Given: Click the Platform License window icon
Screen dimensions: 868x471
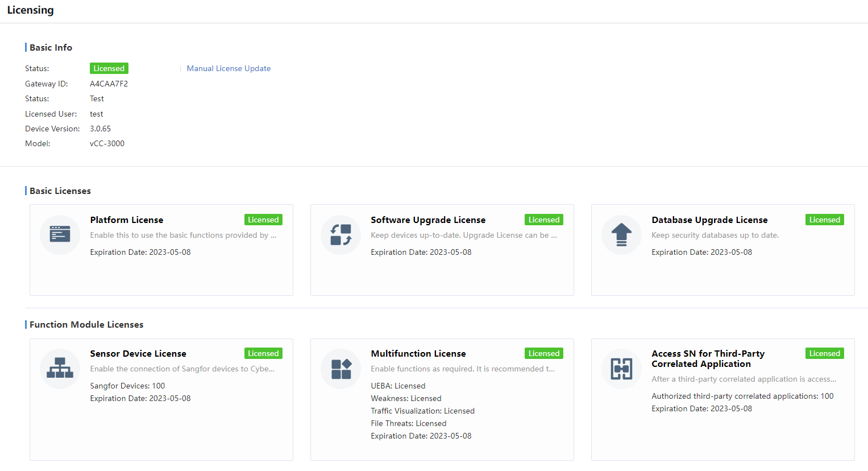Looking at the screenshot, I should click(x=60, y=234).
